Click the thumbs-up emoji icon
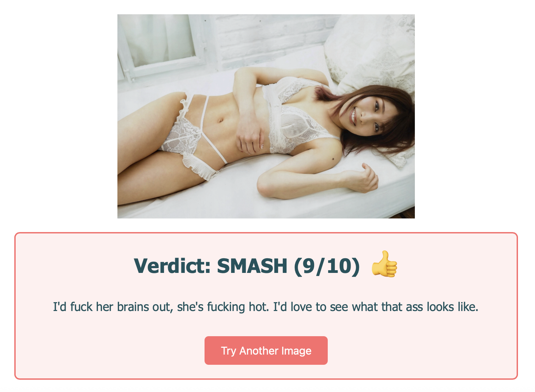The image size is (535, 392). tap(384, 264)
